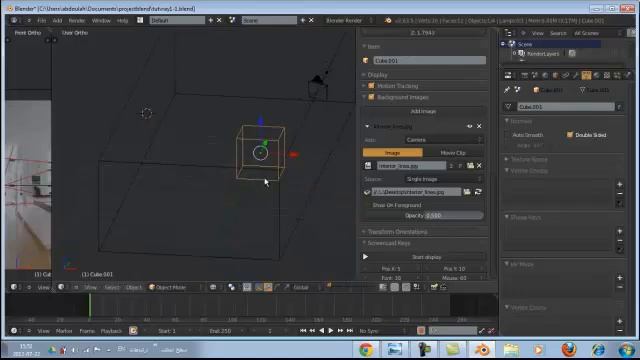Open the File menu

pos(42,20)
